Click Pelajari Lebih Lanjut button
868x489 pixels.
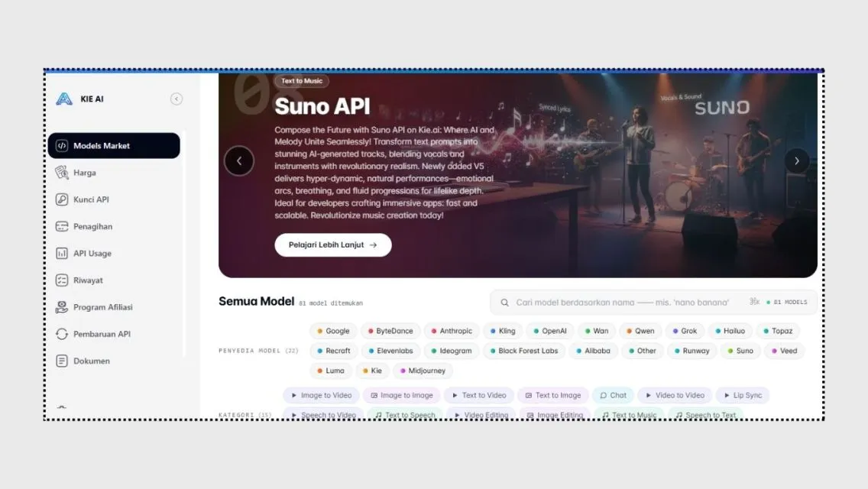(x=332, y=244)
